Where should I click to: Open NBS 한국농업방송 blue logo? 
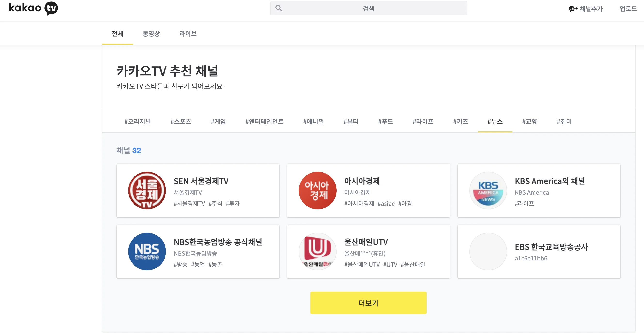pyautogui.click(x=147, y=251)
